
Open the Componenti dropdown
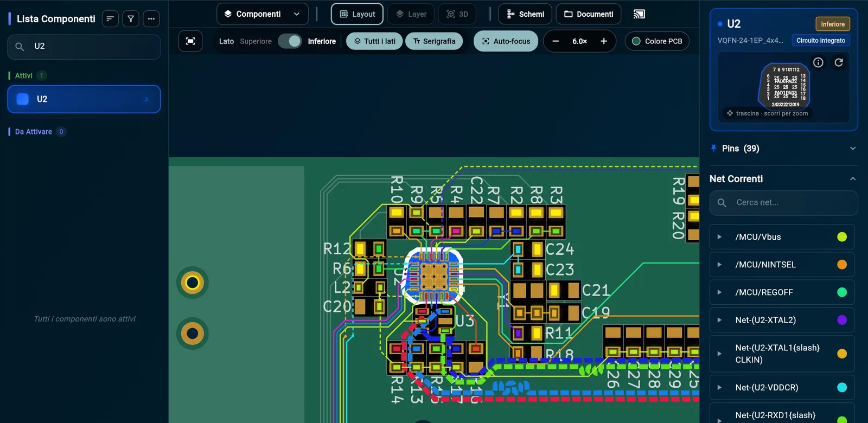(x=263, y=14)
